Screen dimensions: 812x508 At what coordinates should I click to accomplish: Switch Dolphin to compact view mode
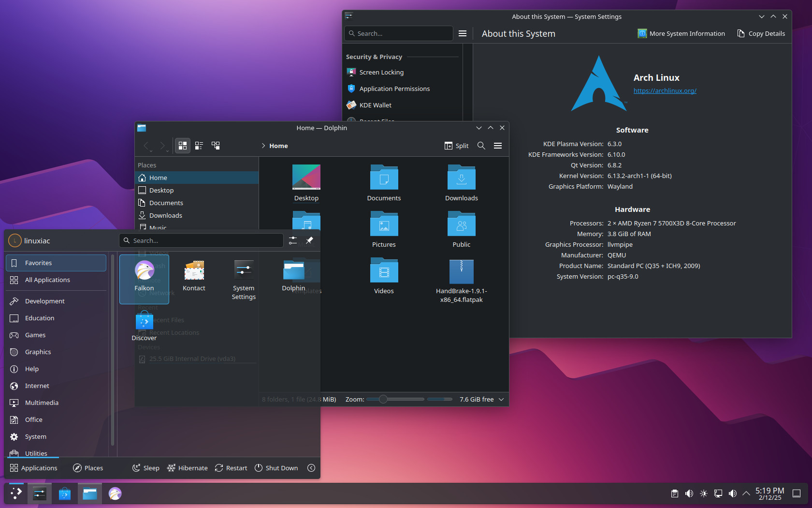pos(199,146)
